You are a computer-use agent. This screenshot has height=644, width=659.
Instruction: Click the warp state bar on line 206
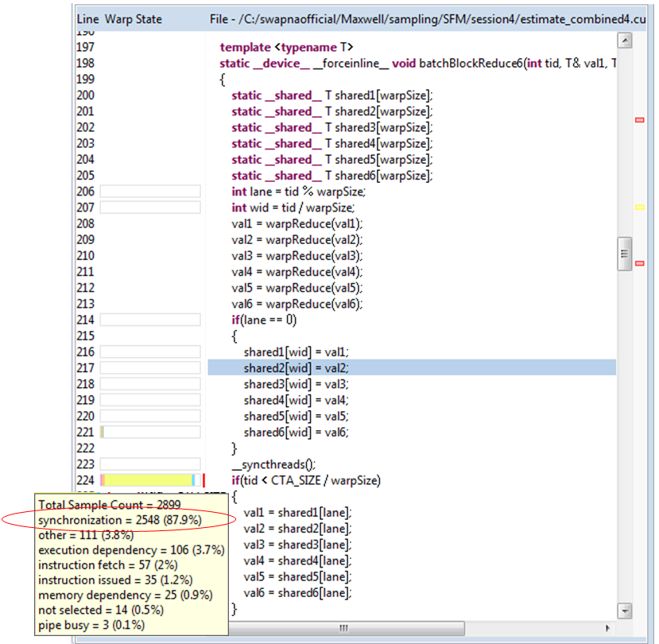point(150,192)
